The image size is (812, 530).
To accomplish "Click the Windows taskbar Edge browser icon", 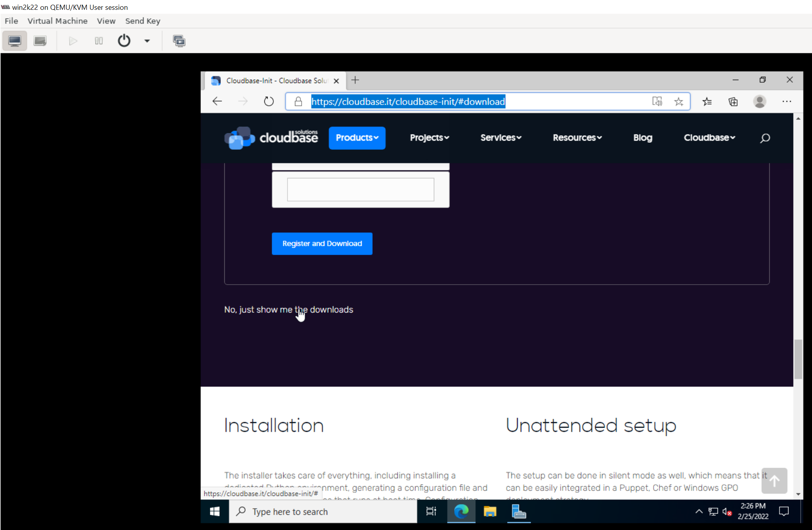I will pos(461,512).
